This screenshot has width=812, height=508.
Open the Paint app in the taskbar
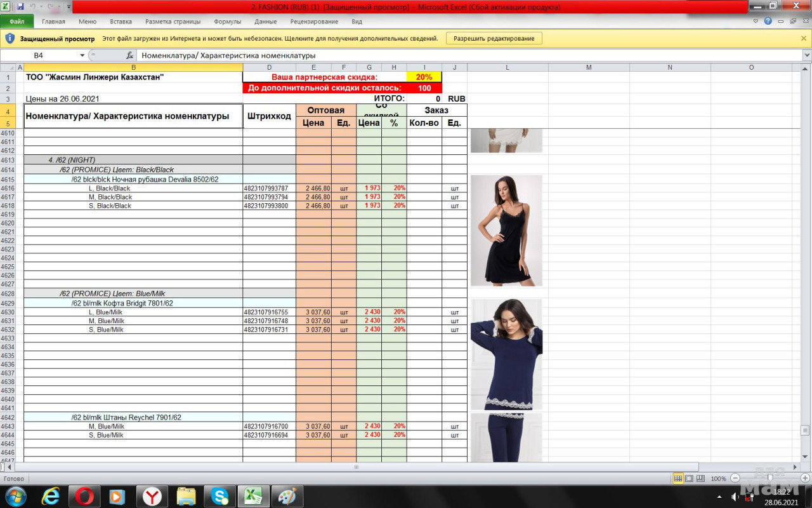pyautogui.click(x=287, y=495)
